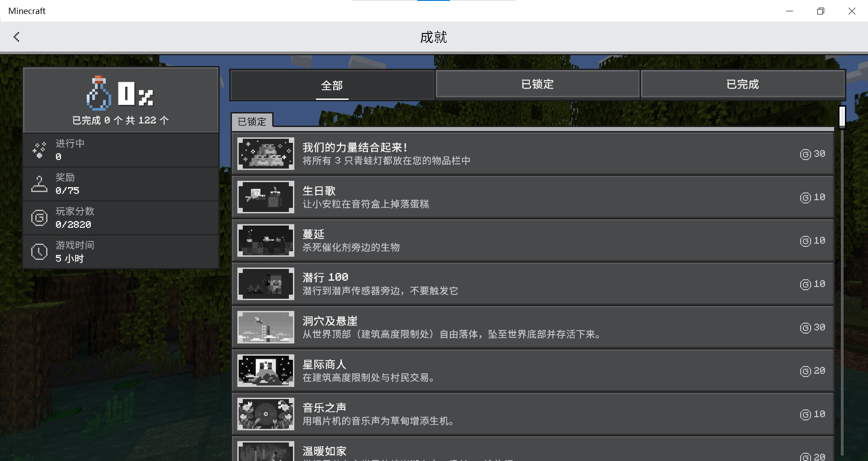Switch to the 已锁定 tab

(538, 84)
